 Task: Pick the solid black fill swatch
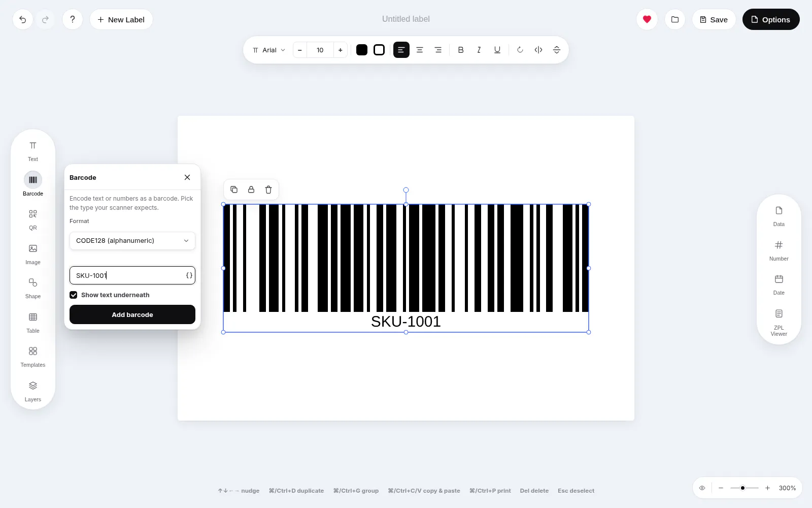[362, 50]
